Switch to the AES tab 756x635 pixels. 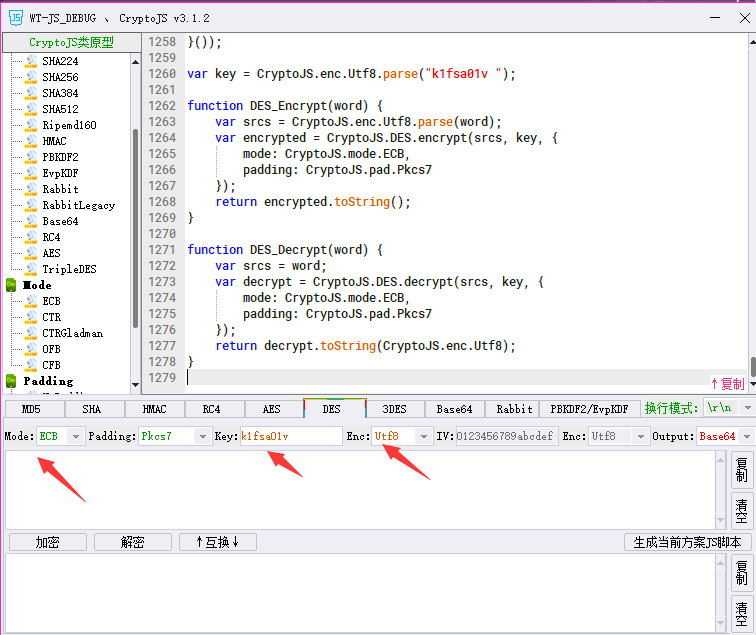click(271, 409)
